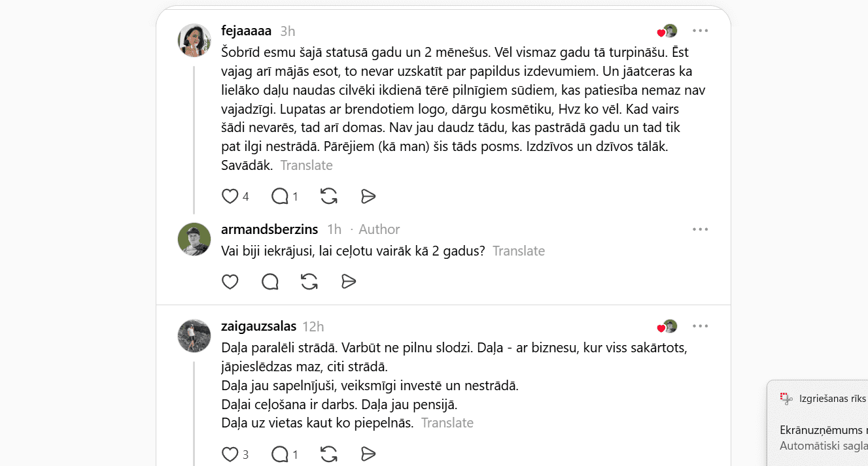Like zaigauzsalas' post
This screenshot has width=868, height=466.
[x=230, y=454]
